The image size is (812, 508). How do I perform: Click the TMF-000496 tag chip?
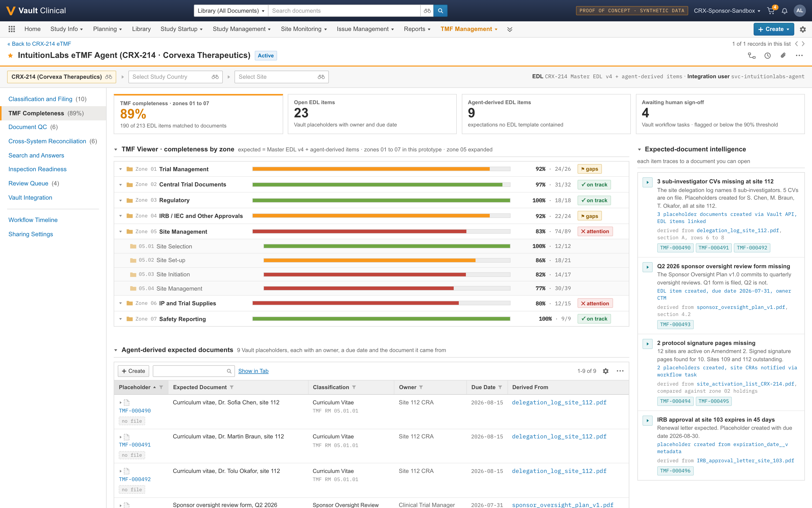coord(675,471)
